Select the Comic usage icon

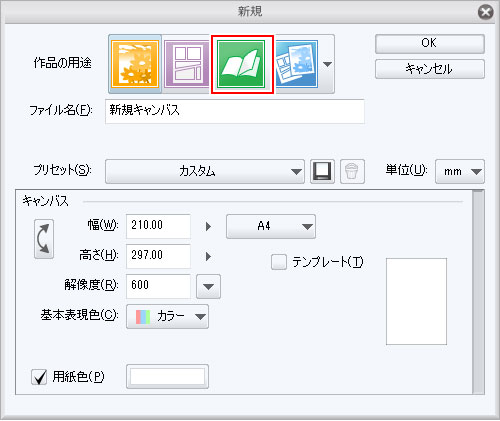click(x=186, y=64)
